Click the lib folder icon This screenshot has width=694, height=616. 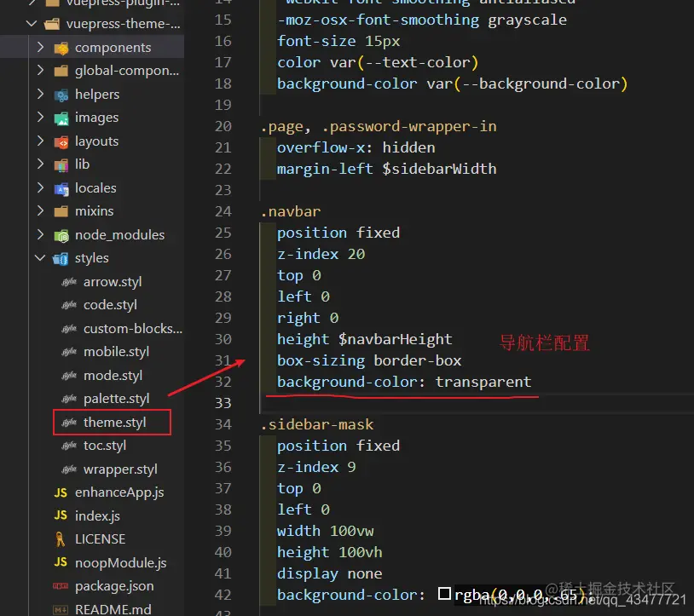(x=61, y=165)
